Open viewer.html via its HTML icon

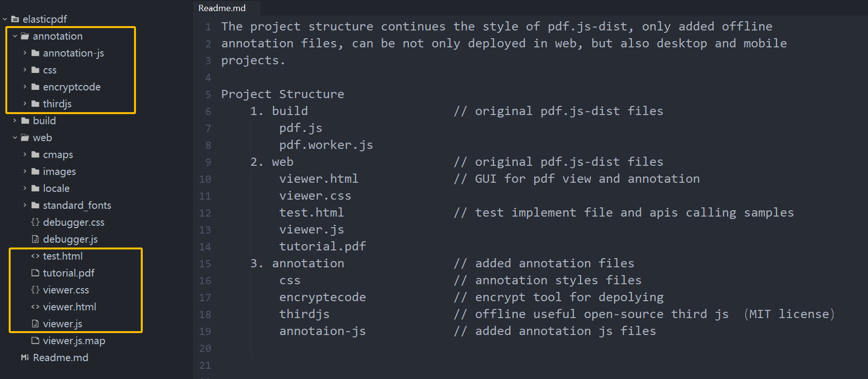[x=35, y=306]
